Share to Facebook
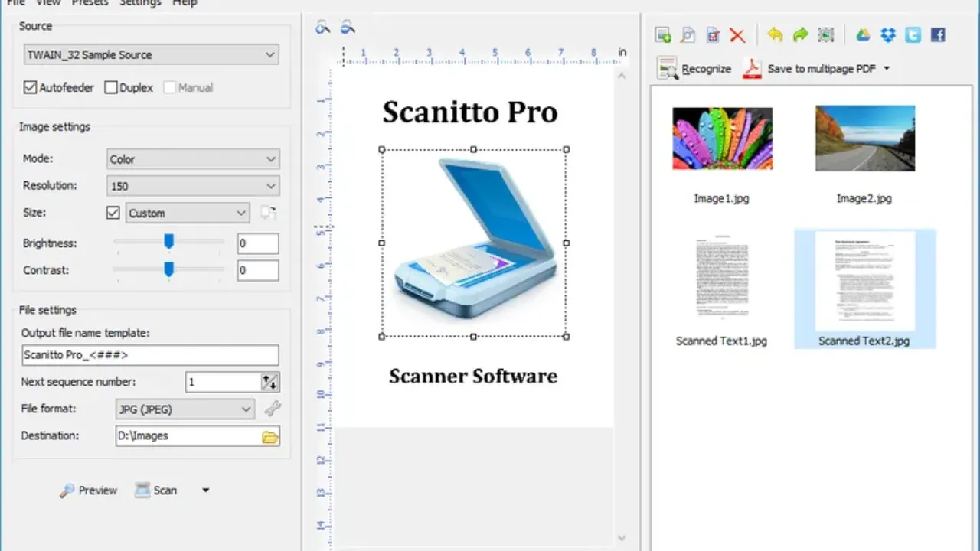This screenshot has height=551, width=980. (x=938, y=34)
